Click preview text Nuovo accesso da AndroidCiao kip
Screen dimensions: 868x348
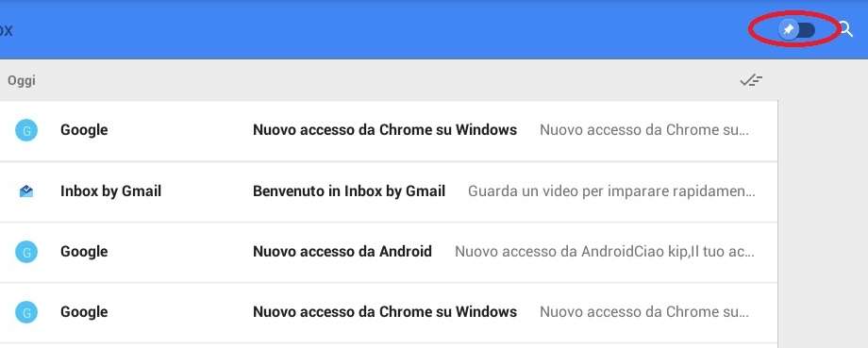[604, 252]
